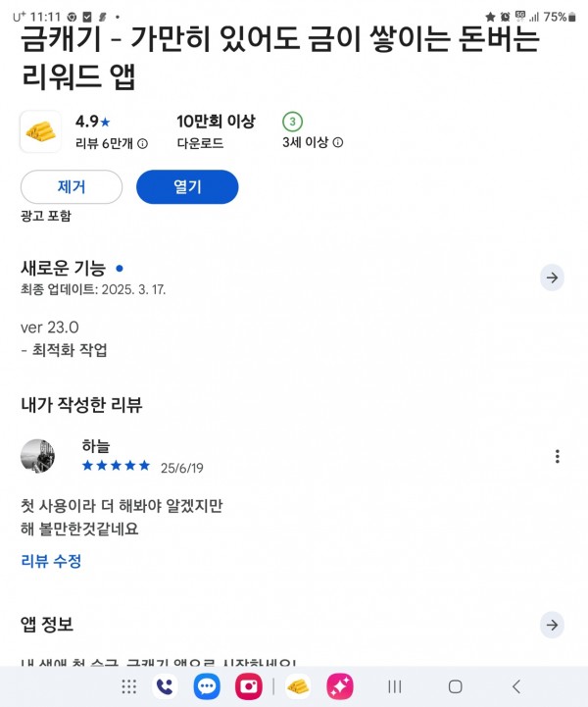This screenshot has height=707, width=588.
Task: Expand 앱 정보 section with arrow
Action: pos(552,625)
